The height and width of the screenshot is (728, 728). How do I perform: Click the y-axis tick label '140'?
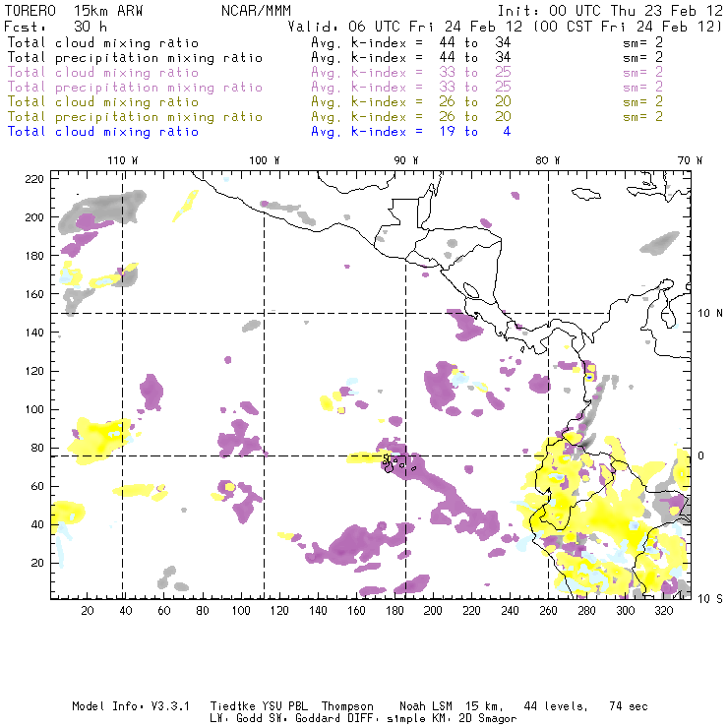(34, 333)
